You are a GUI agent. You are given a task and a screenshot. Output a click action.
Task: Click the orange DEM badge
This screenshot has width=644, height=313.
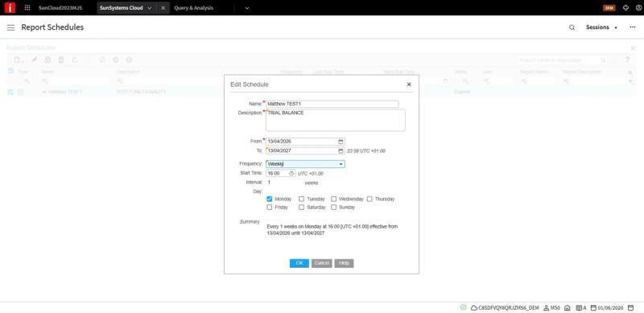[609, 8]
